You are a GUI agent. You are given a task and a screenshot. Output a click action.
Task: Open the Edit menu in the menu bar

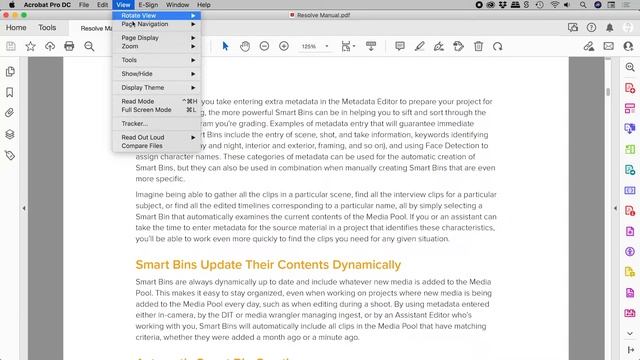[x=102, y=5]
